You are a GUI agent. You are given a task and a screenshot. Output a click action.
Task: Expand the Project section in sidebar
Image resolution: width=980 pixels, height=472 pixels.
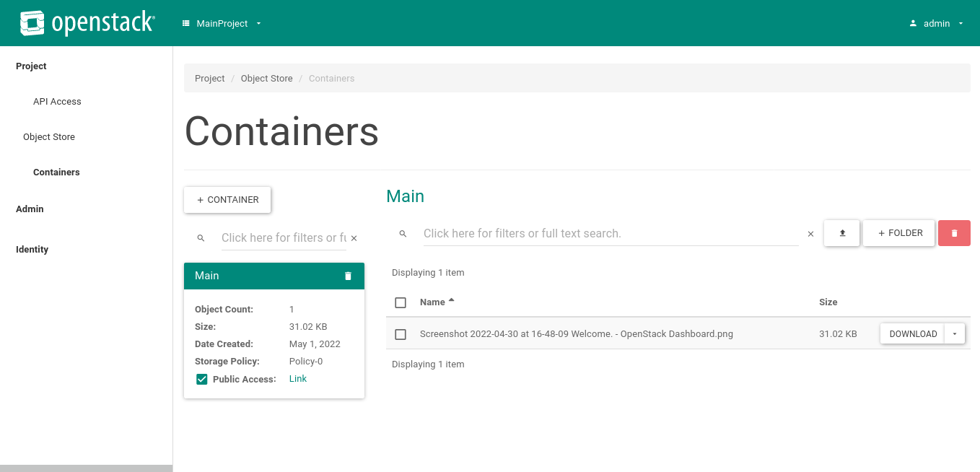click(x=31, y=66)
